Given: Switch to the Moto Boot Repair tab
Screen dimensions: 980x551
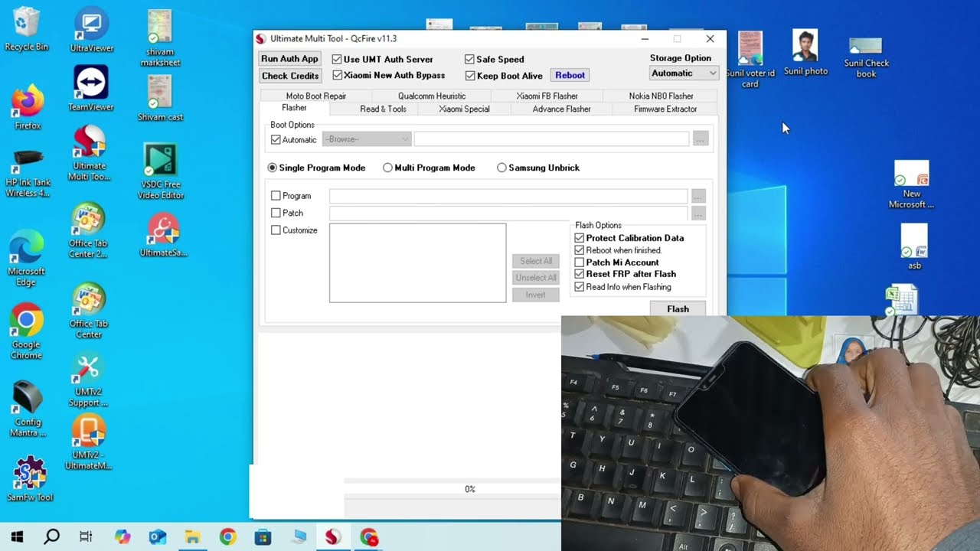Looking at the screenshot, I should (315, 96).
